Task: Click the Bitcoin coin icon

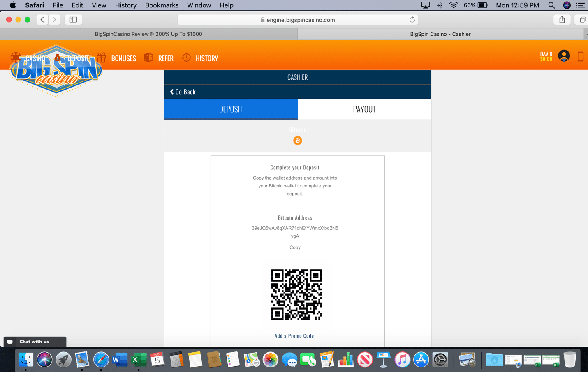Action: click(298, 141)
